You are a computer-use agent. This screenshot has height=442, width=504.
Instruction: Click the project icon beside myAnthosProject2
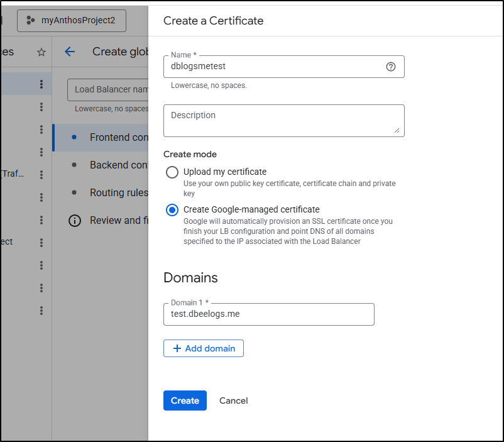(x=30, y=21)
